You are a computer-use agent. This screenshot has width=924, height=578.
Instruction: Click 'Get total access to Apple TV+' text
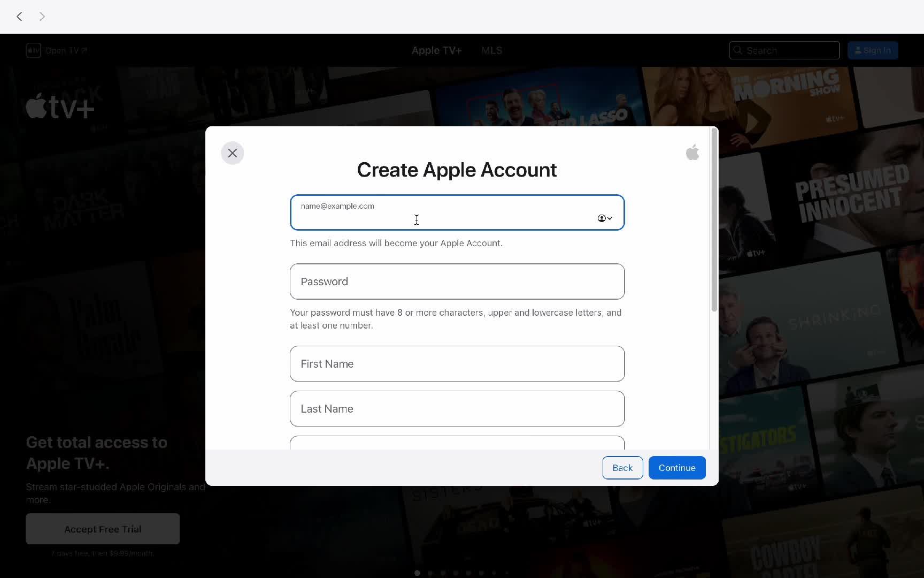[97, 453]
